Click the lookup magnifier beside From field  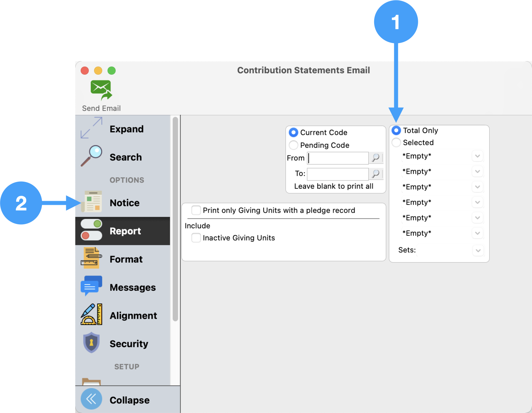[376, 158]
